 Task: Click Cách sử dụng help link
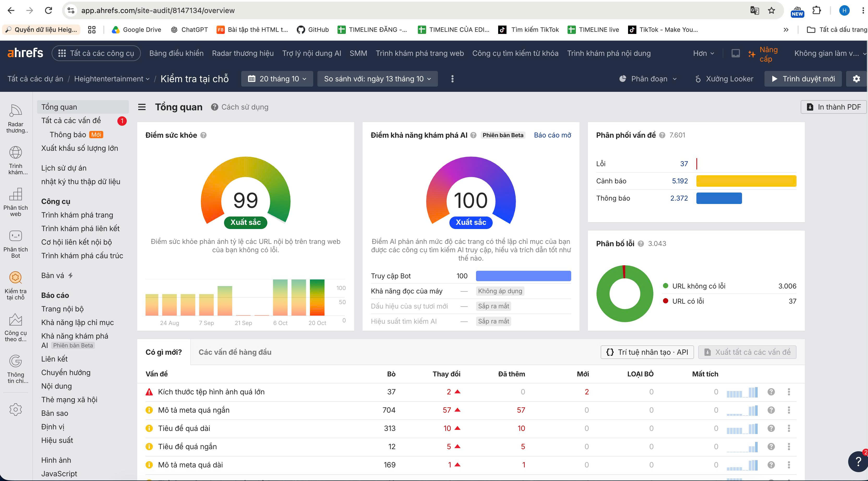click(240, 107)
